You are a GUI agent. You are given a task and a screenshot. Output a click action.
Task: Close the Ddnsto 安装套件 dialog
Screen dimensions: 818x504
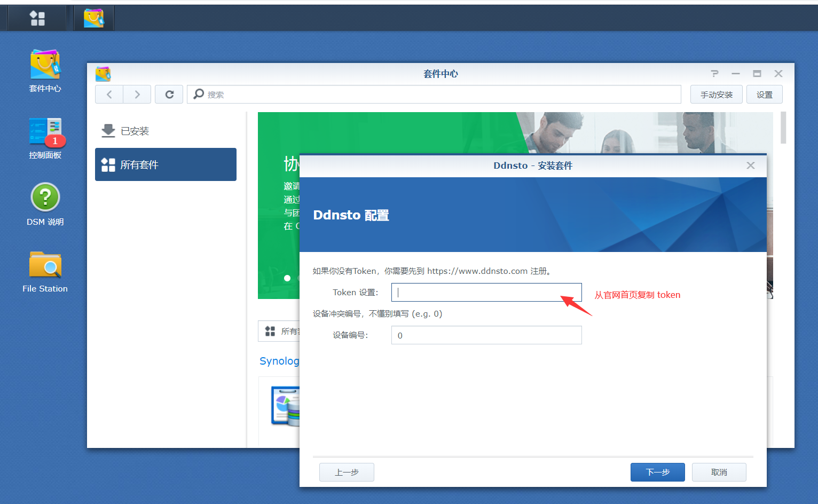751,166
